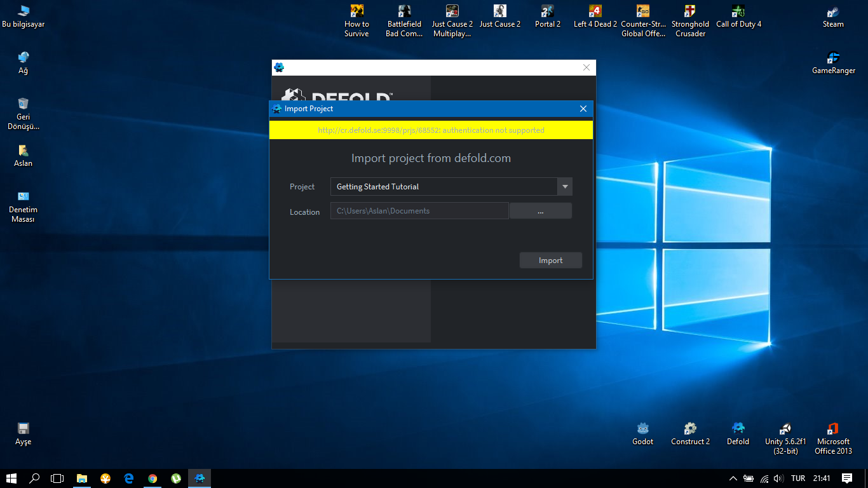This screenshot has width=868, height=488.
Task: Open Construct 2 desktop shortcut
Action: pyautogui.click(x=690, y=435)
